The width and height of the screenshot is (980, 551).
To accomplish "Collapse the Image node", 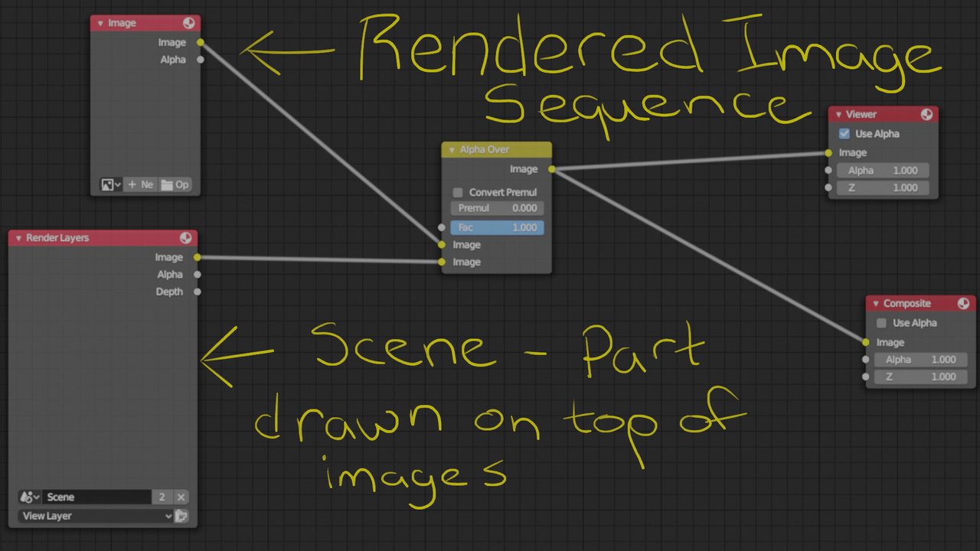I will click(100, 24).
